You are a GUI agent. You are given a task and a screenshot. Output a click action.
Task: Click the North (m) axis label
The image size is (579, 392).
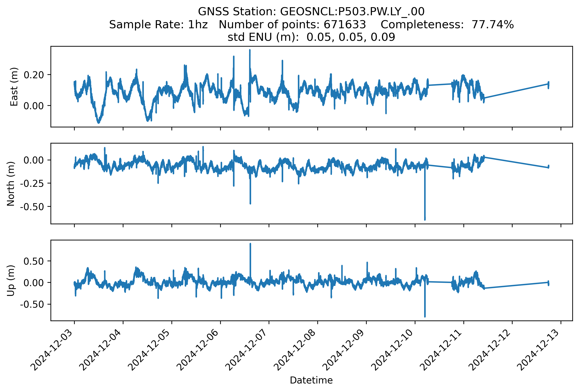(11, 184)
